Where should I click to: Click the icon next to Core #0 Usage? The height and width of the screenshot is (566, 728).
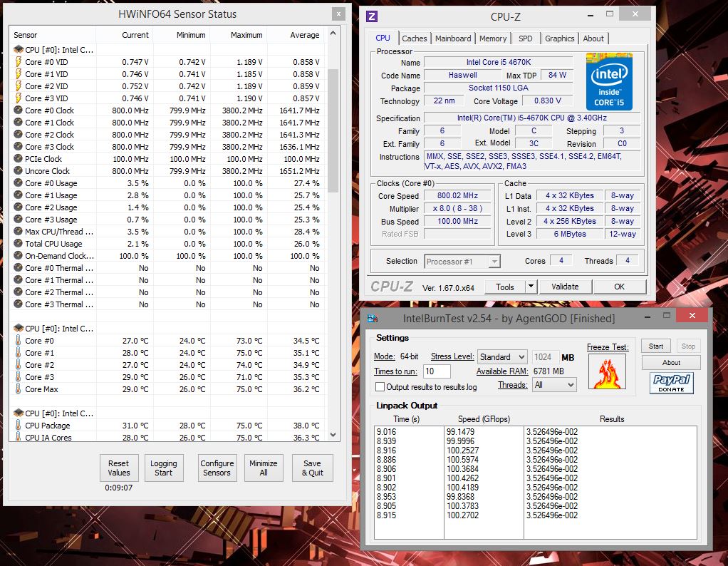(x=18, y=182)
